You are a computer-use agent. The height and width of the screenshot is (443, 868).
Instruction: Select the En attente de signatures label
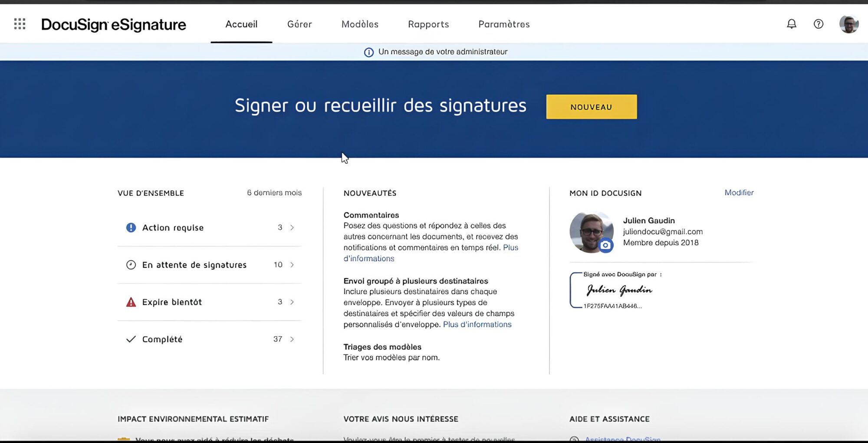pos(194,265)
